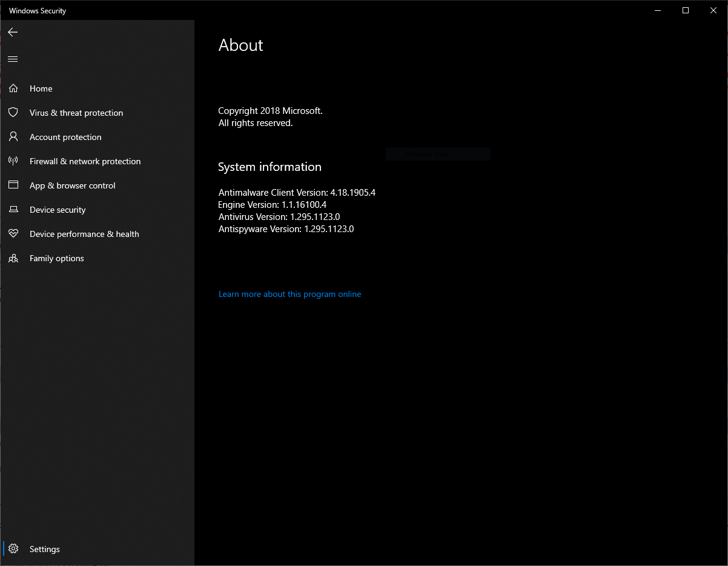This screenshot has width=728, height=566.
Task: Click the Windows Security window title
Action: (38, 11)
